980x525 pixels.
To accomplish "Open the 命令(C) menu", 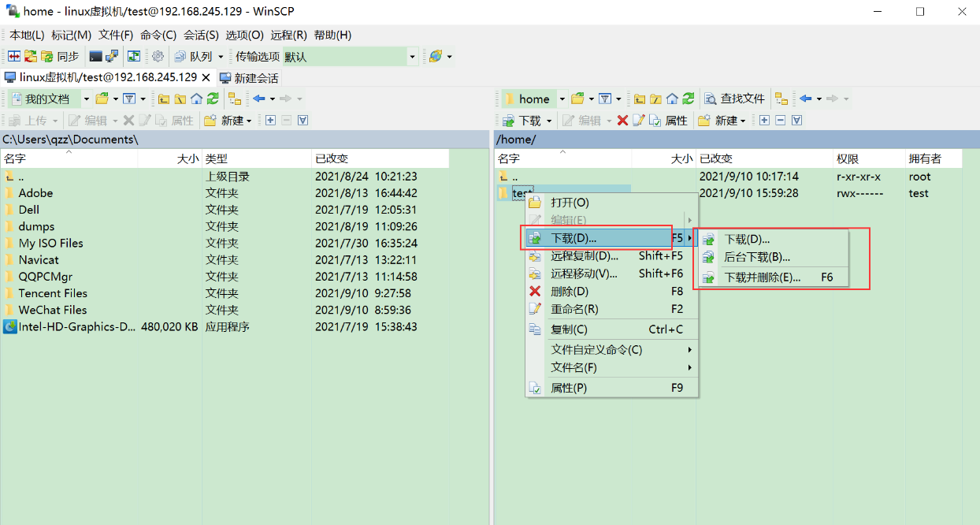I will [158, 35].
